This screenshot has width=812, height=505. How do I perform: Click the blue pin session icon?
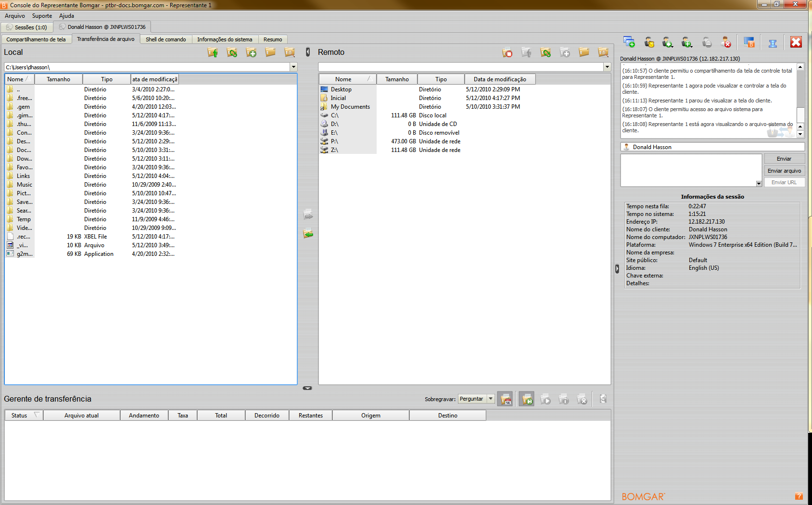pos(773,43)
